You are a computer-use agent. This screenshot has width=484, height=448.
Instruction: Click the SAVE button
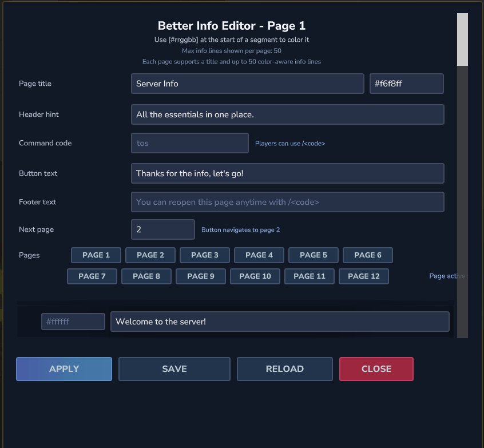tap(174, 369)
